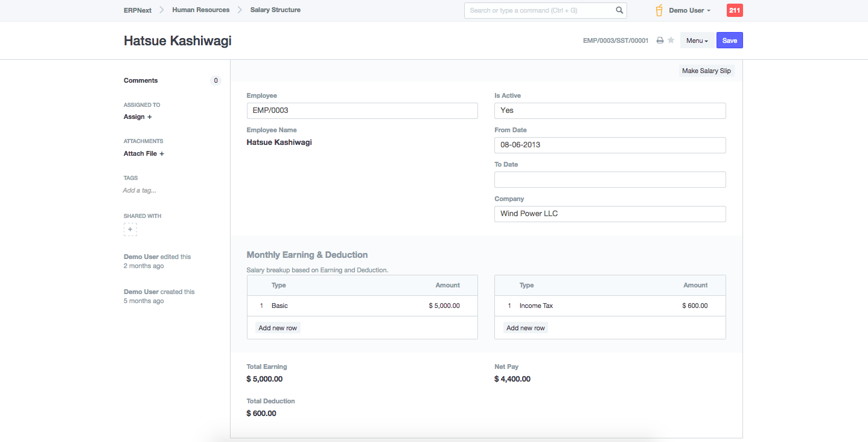868x442 pixels.
Task: Add new row to deductions table
Action: (525, 328)
